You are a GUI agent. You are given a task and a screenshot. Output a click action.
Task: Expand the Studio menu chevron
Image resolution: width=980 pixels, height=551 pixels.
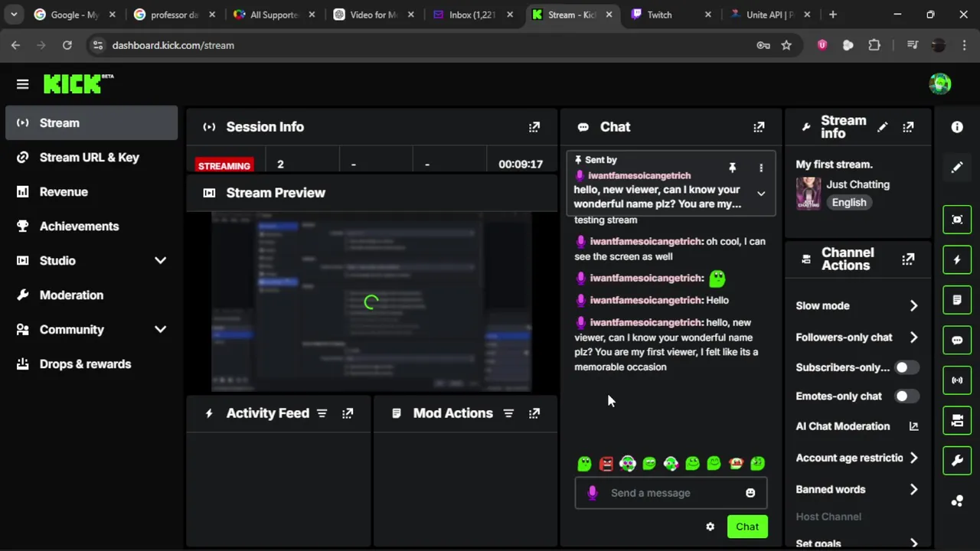160,261
